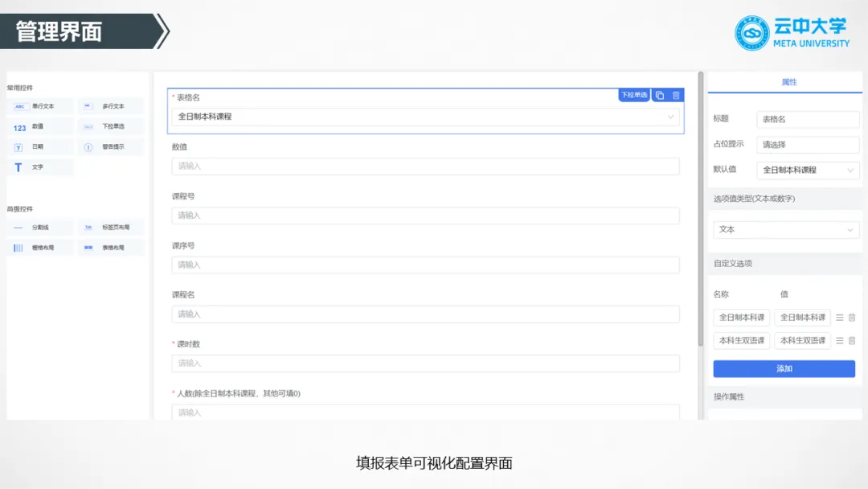Open the 默认值 dropdown in properties
This screenshot has width=868, height=489.
point(808,170)
